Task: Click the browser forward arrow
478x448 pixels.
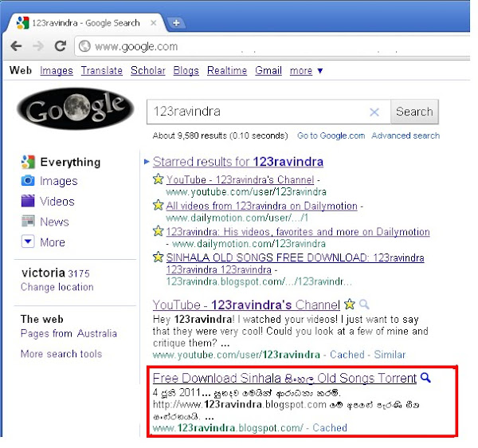Action: coord(38,46)
